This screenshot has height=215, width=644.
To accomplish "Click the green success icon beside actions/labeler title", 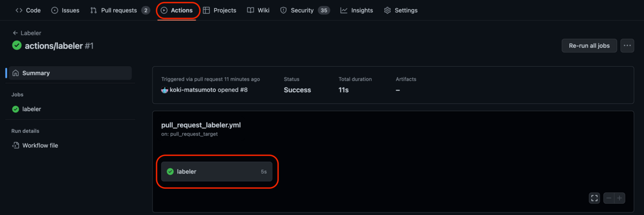I will pos(17,46).
